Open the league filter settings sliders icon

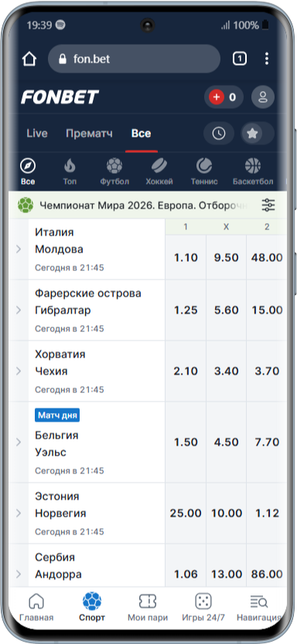(x=268, y=205)
